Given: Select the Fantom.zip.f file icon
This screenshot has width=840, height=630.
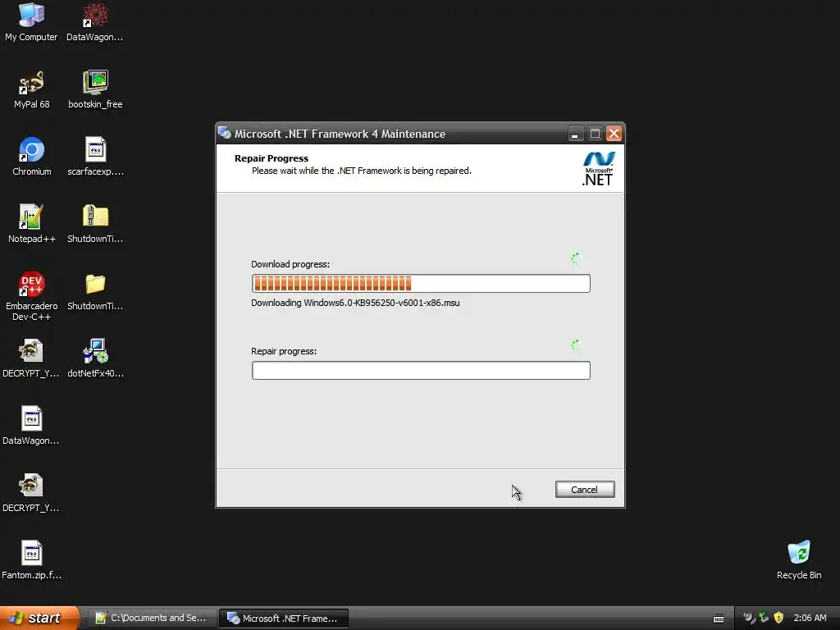Looking at the screenshot, I should tap(31, 560).
